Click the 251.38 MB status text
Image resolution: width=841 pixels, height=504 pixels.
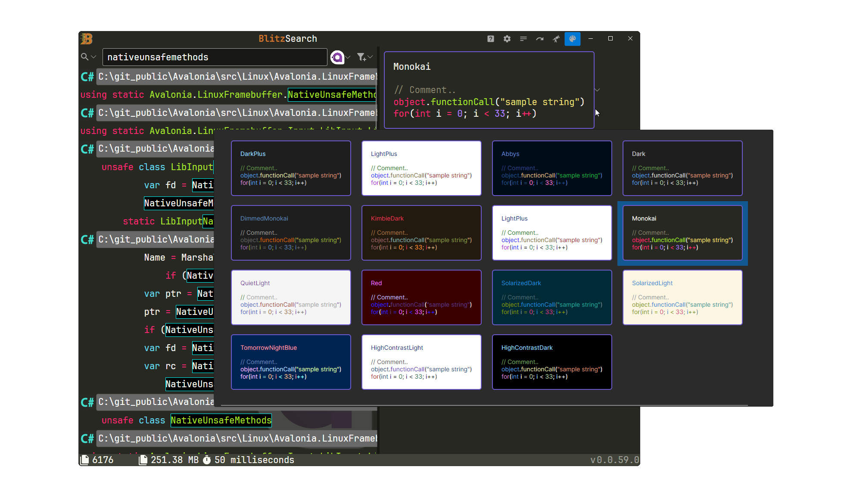click(174, 460)
